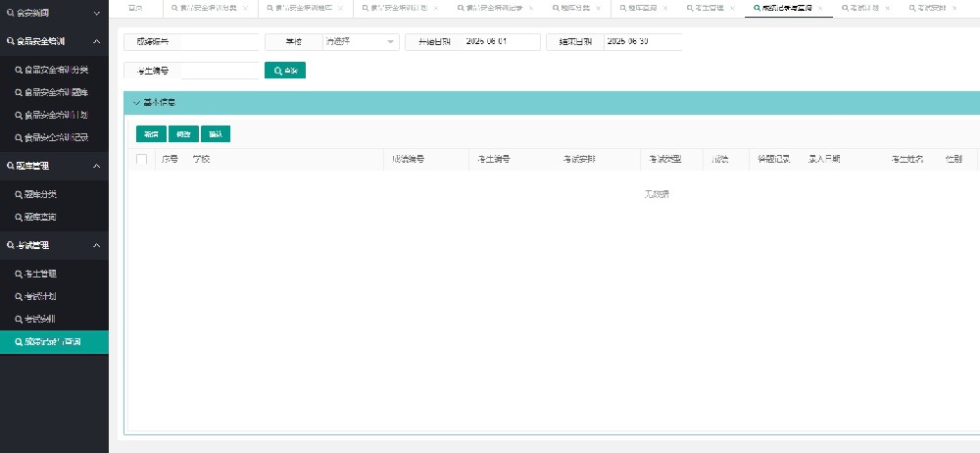Click the search icon beside 题库查询 in sidebar
Viewport: 980px width, 453px height.
pos(18,217)
